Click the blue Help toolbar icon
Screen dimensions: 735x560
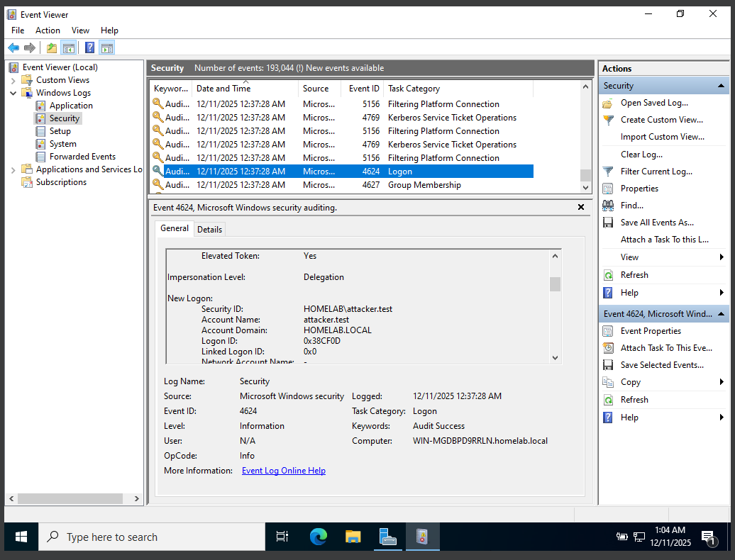point(89,48)
